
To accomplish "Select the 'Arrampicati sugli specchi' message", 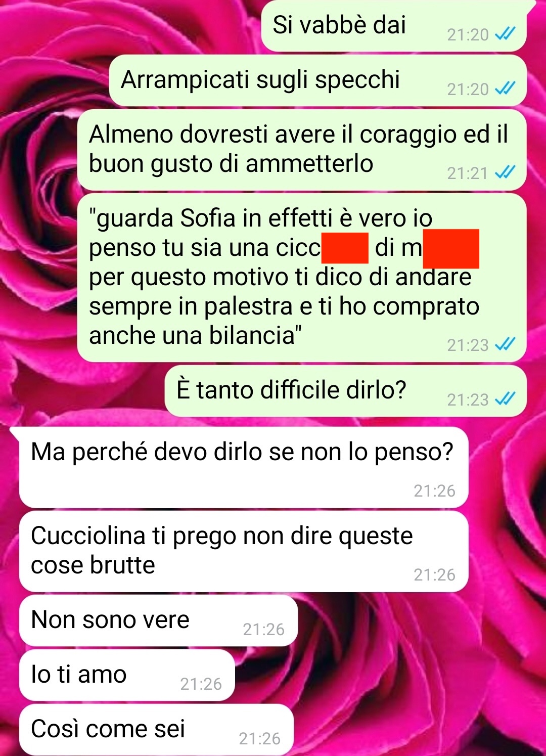I will click(x=318, y=80).
